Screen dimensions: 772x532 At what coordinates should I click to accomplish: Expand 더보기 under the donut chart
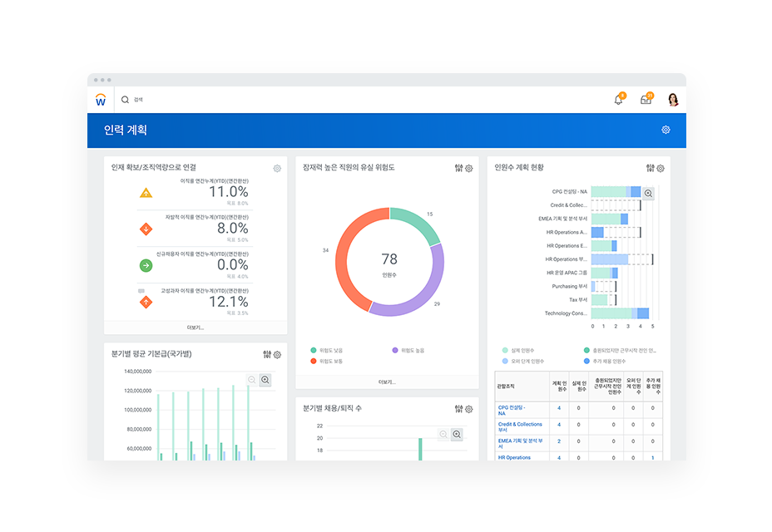(x=387, y=382)
